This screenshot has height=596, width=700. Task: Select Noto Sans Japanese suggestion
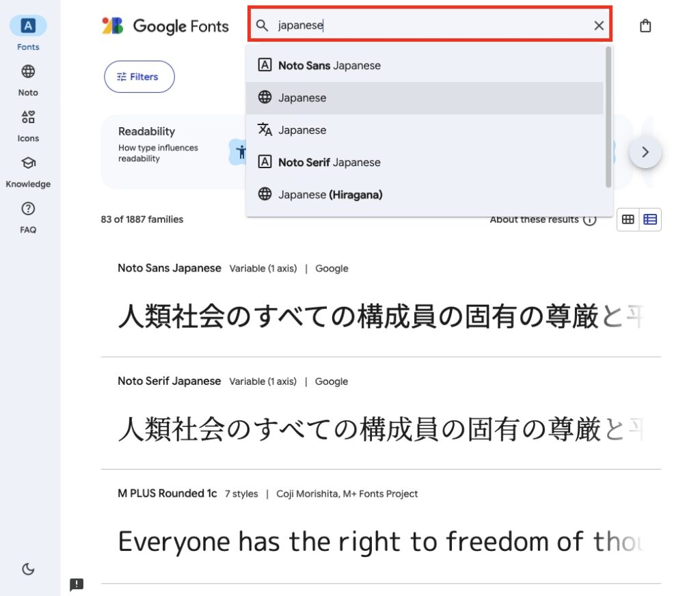pos(329,66)
